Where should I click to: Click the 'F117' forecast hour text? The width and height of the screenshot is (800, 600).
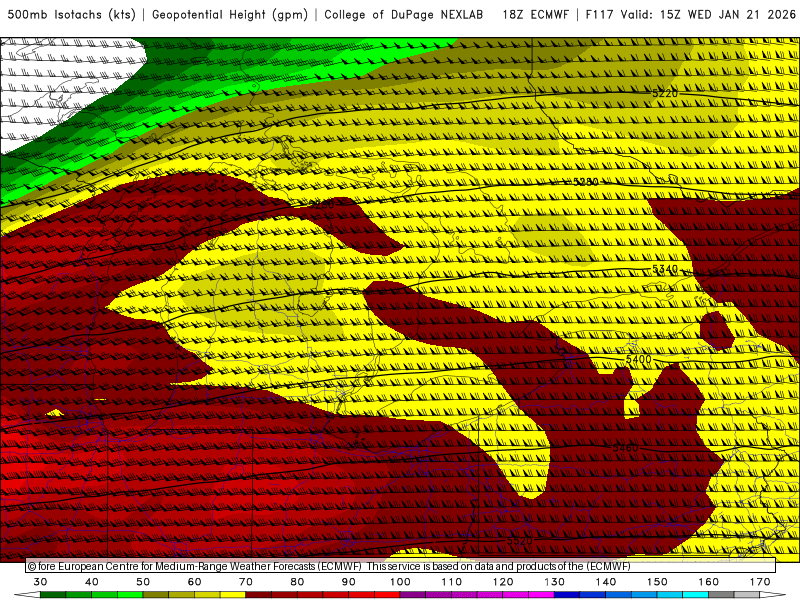pyautogui.click(x=599, y=15)
